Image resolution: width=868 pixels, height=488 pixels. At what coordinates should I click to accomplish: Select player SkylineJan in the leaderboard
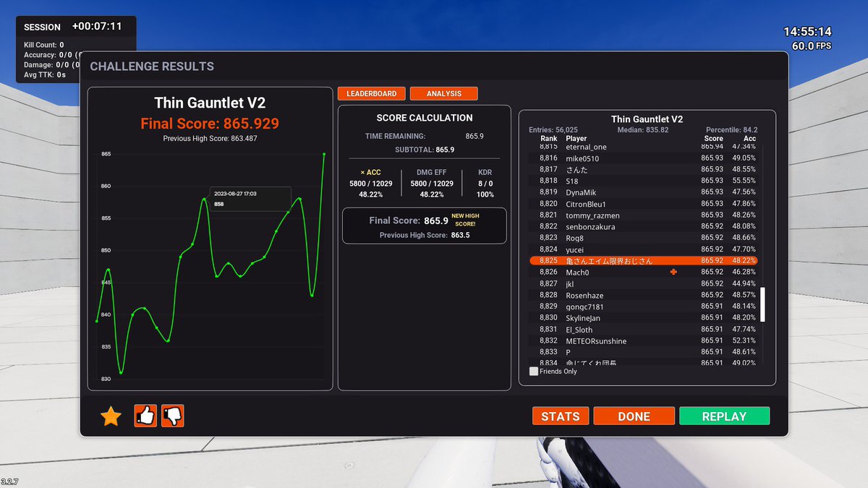[643, 318]
